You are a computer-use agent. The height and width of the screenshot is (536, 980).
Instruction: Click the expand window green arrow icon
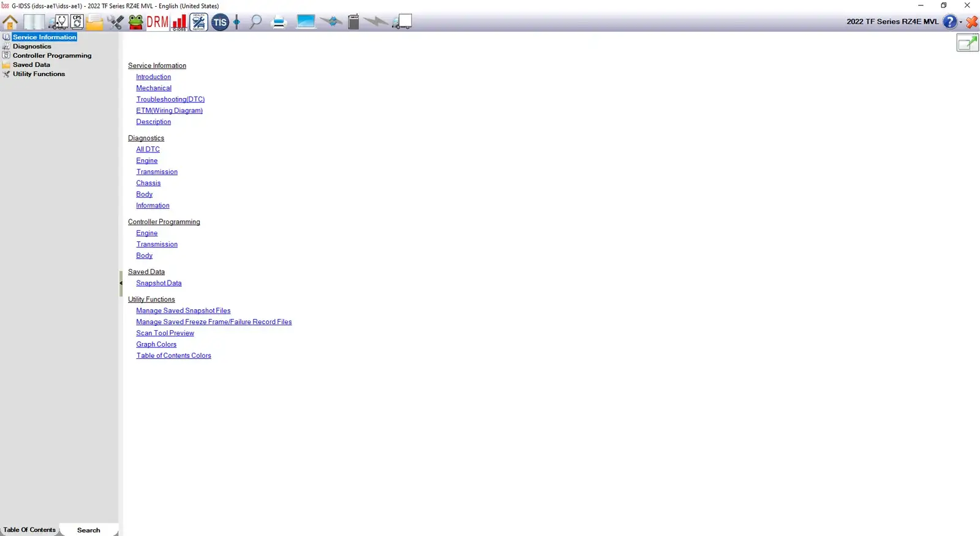tap(967, 43)
